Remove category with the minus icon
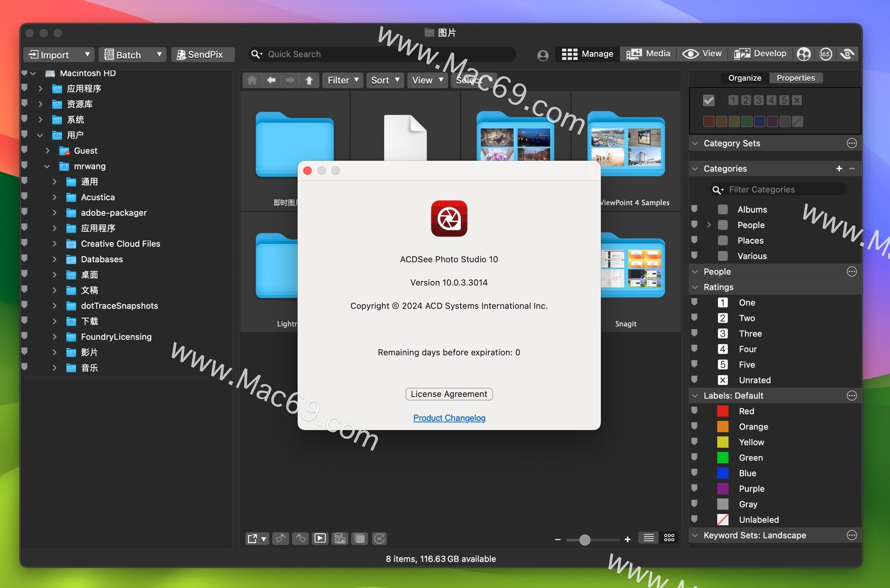This screenshot has width=890, height=588. [x=852, y=169]
